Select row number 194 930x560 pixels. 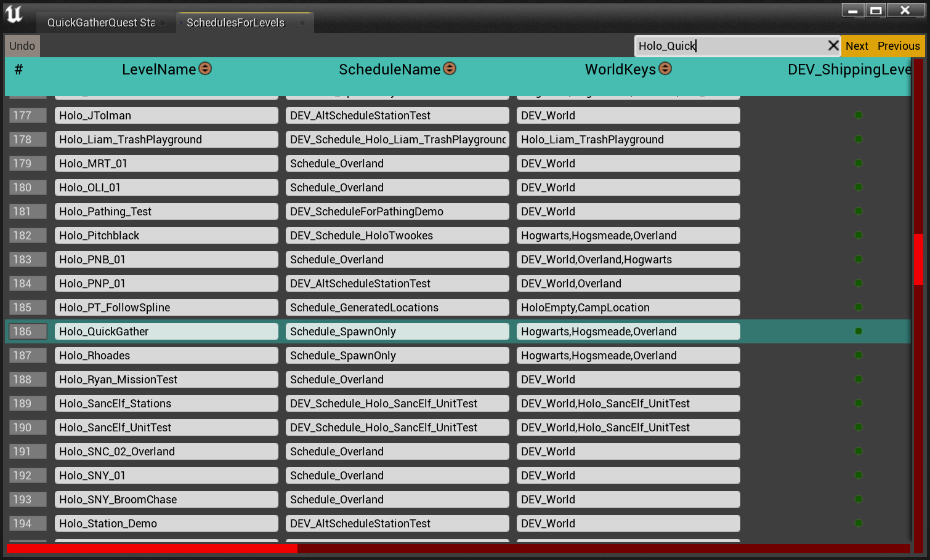click(28, 523)
